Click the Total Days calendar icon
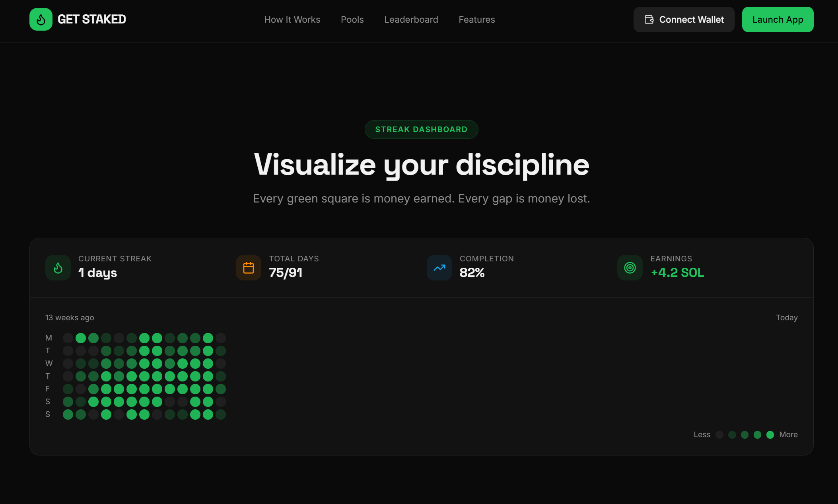The width and height of the screenshot is (838, 504). coord(249,268)
